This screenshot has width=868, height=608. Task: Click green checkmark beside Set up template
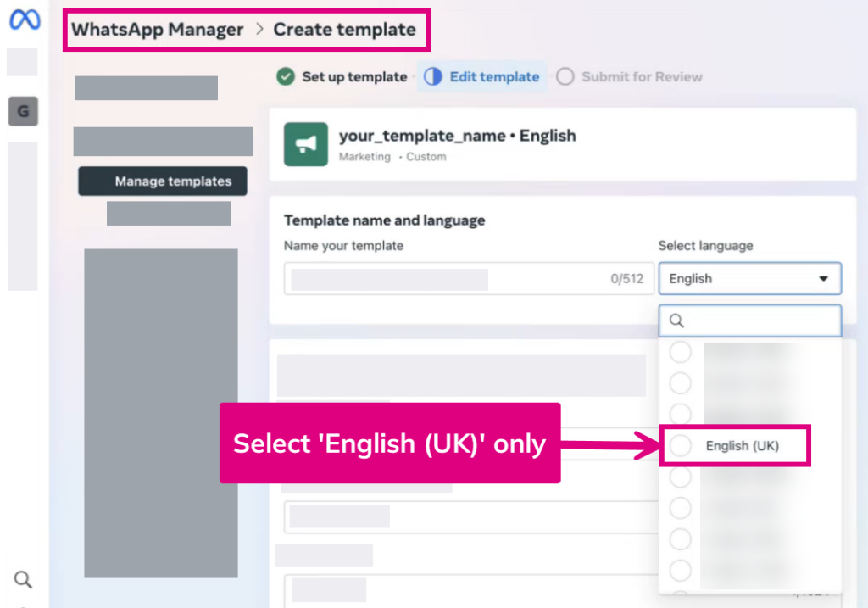point(286,76)
